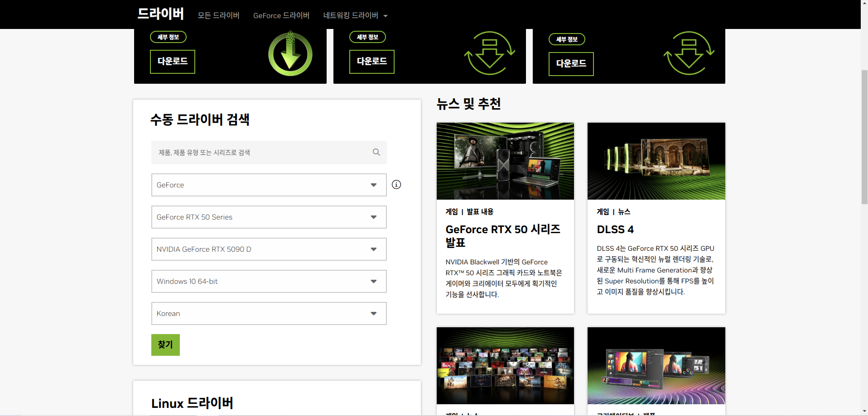The image size is (868, 416).
Task: Open the 모든 드라이버 menu item
Action: (x=218, y=15)
